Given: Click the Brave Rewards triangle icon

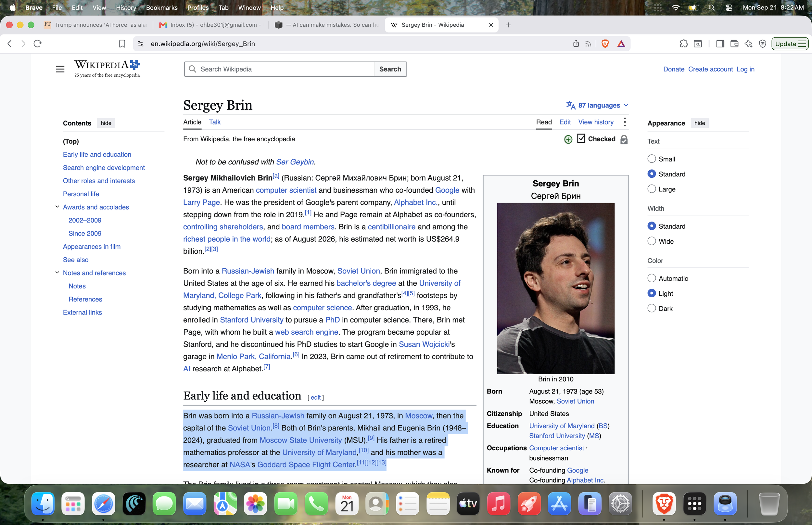Looking at the screenshot, I should tap(621, 44).
